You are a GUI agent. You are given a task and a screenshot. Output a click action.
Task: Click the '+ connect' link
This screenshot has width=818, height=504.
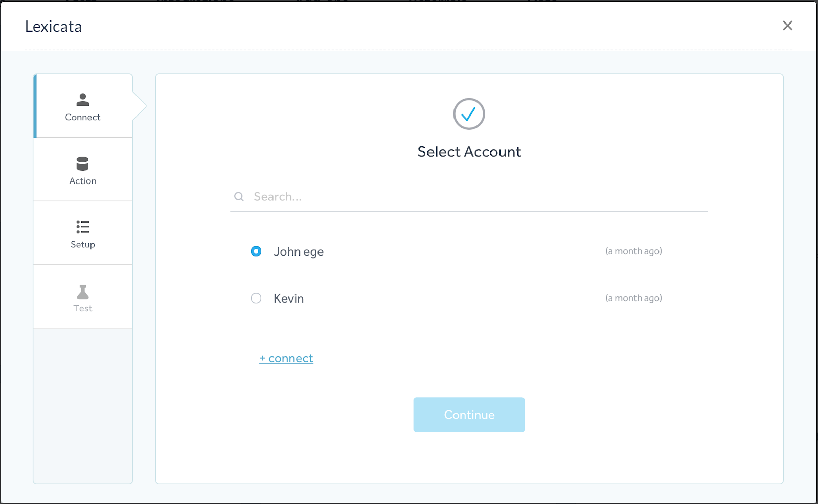coord(286,358)
